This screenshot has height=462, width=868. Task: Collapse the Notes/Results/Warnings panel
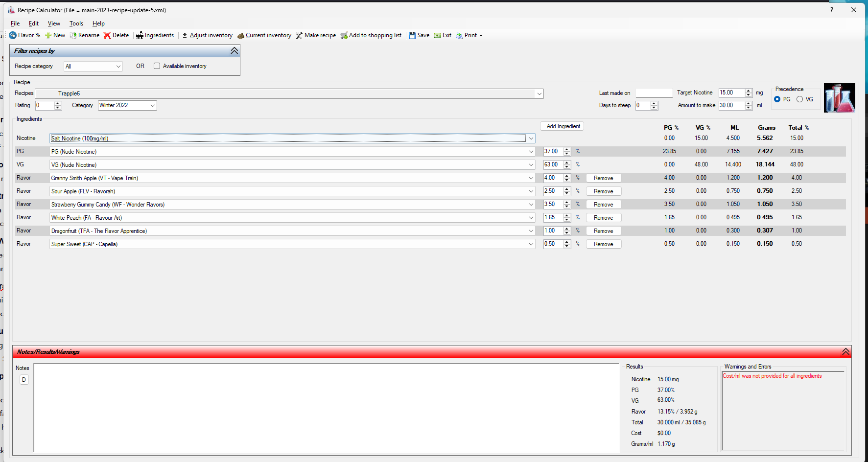tap(845, 352)
